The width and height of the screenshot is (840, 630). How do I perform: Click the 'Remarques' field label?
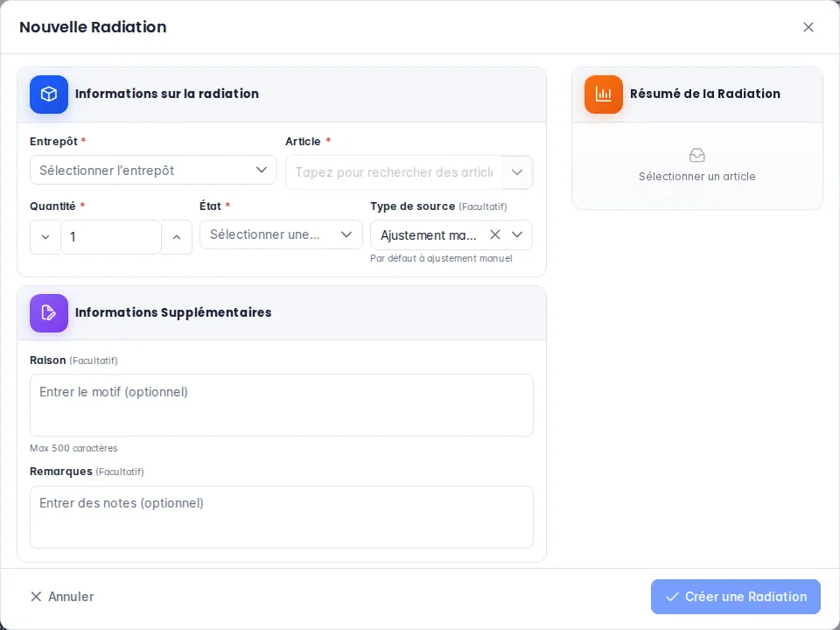pyautogui.click(x=61, y=472)
